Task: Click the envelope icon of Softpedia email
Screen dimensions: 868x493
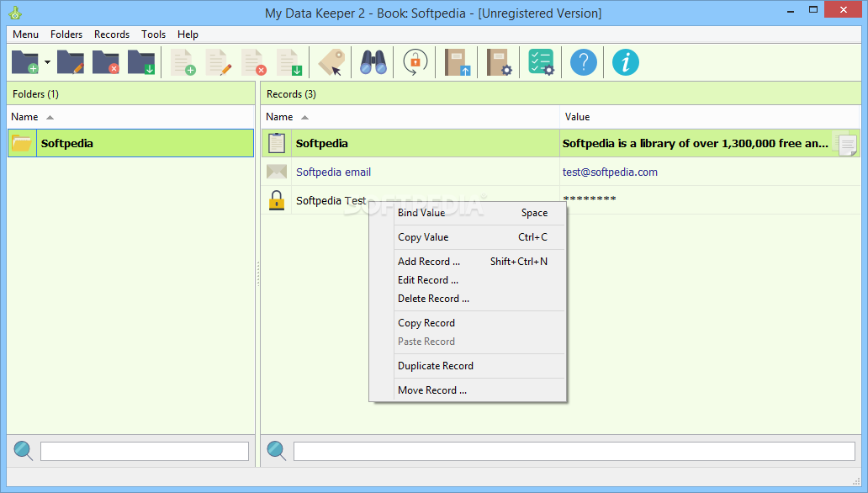Action: (x=276, y=172)
